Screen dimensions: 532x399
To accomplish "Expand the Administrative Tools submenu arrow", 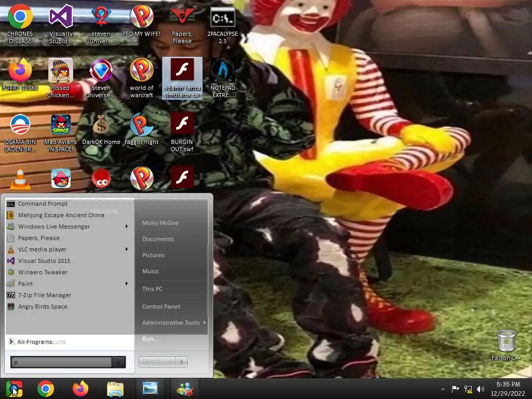I will 205,322.
